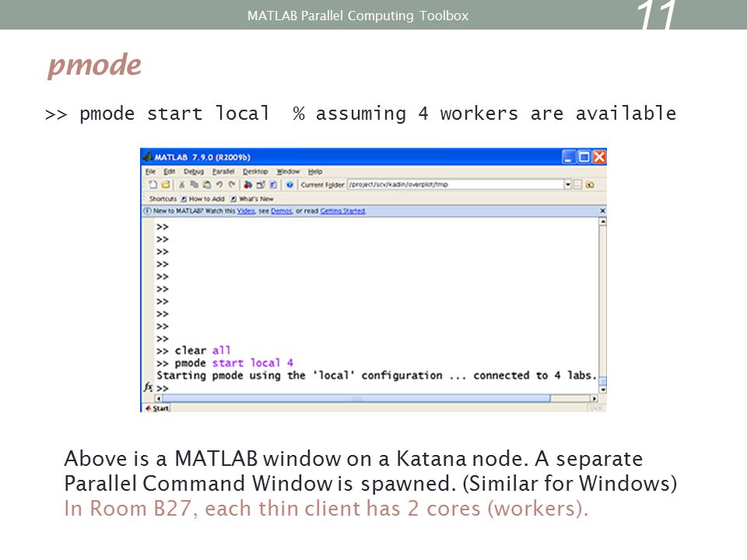The height and width of the screenshot is (560, 747).
Task: Click the horizontal scrollbar left arrow
Action: click(159, 398)
